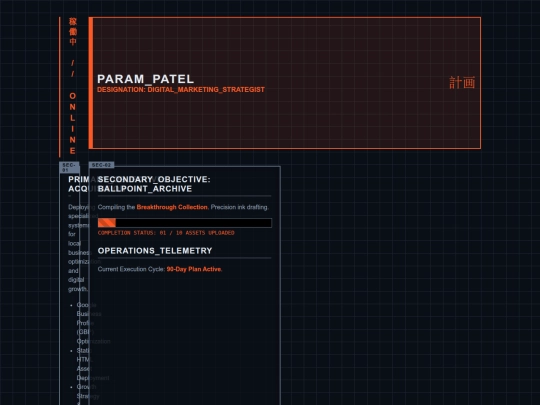Screen dimensions: 540x405
Task: Click the OPERATIONS_TELEMETRY heading
Action: pos(155,251)
